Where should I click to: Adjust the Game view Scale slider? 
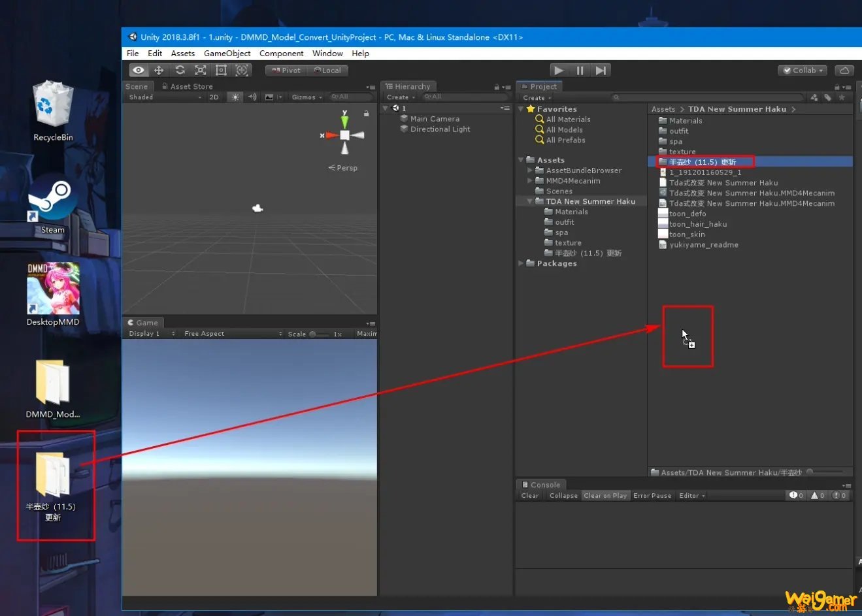coord(319,334)
